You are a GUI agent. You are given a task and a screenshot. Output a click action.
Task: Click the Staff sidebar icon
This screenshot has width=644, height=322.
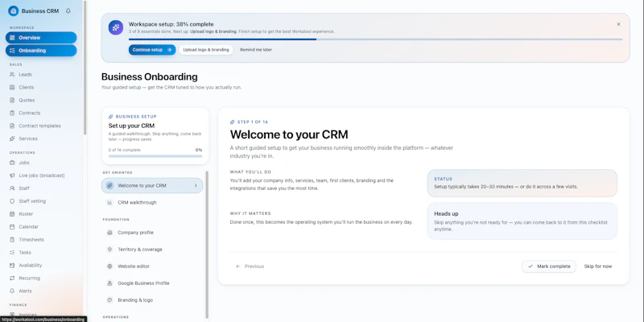(x=12, y=188)
